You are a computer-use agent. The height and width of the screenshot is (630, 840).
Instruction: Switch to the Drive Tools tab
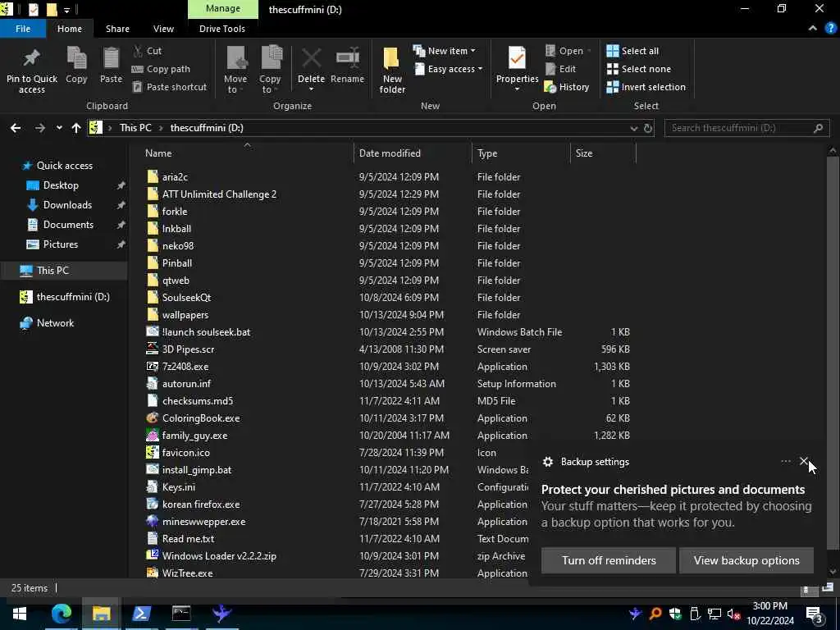222,29
